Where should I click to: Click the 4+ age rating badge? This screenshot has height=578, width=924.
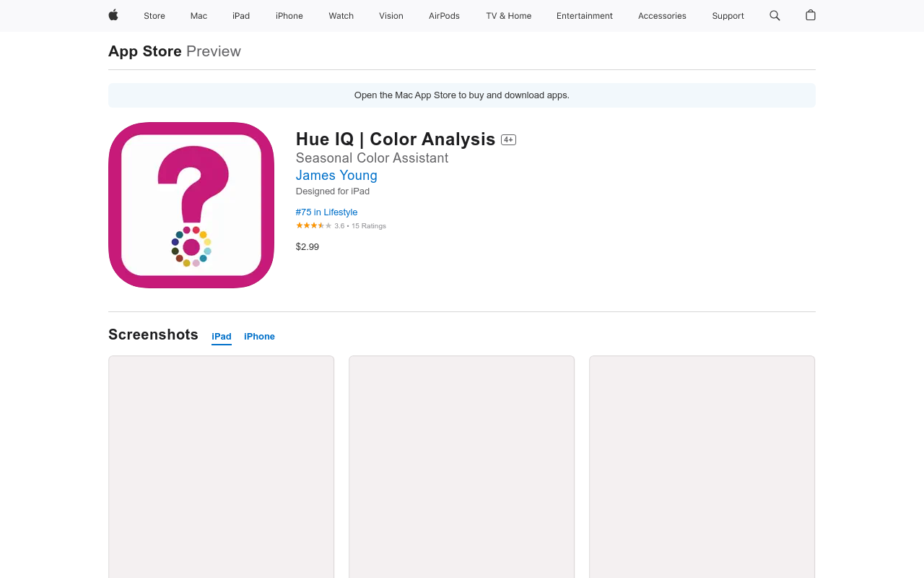click(x=509, y=140)
